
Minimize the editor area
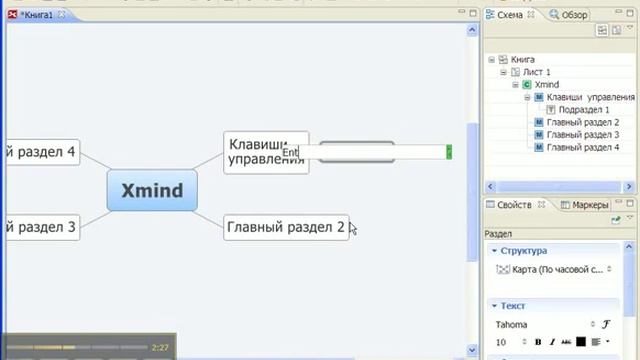coord(461,12)
